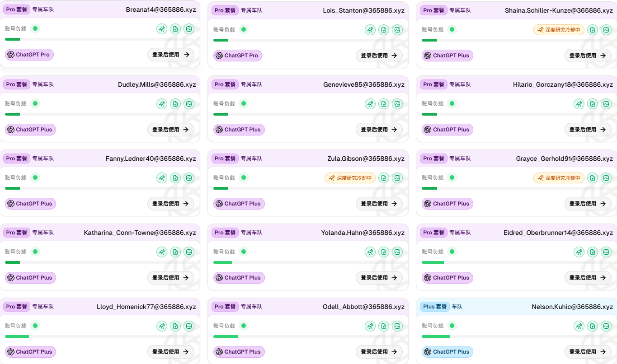Click the file icon on Yolanda.Hahn's card
617x364 pixels.
384,252
